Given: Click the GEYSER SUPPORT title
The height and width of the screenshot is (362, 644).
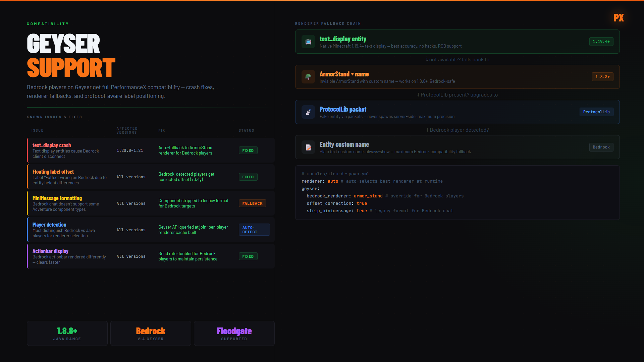Looking at the screenshot, I should pyautogui.click(x=71, y=56).
